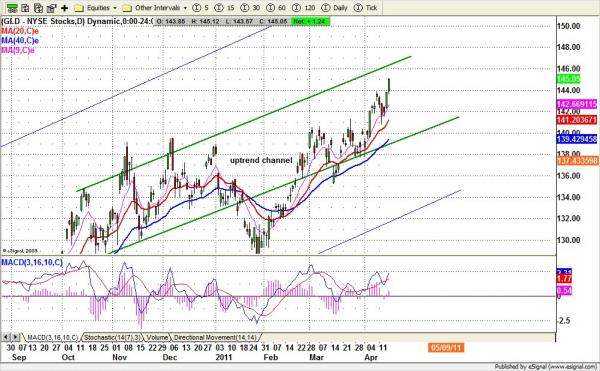The width and height of the screenshot is (600, 371).
Task: Select the Tick interval button
Action: pyautogui.click(x=366, y=8)
